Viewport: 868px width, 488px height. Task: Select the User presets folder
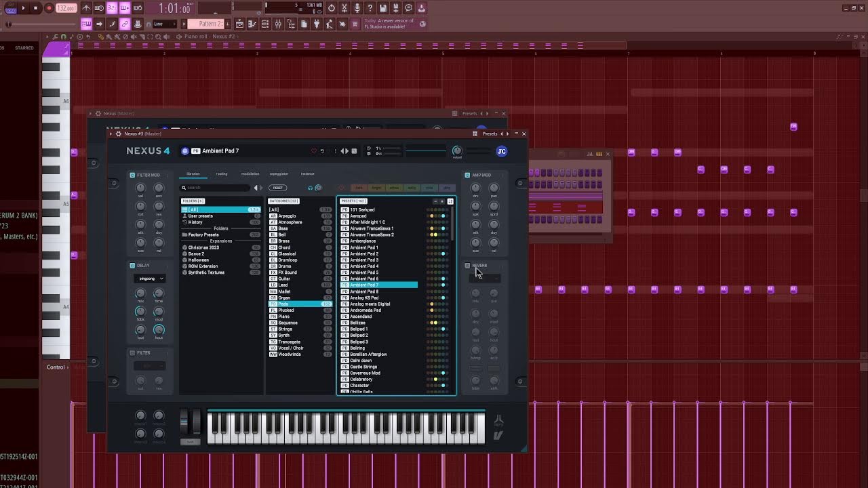(x=220, y=216)
